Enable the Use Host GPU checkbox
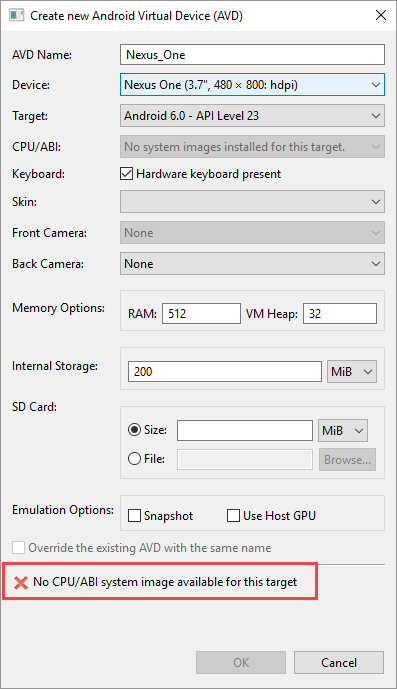The height and width of the screenshot is (689, 397). 233,515
